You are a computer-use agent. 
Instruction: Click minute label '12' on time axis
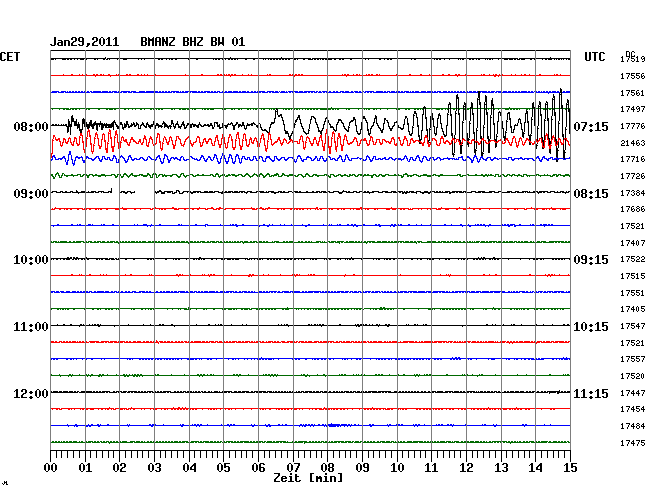coord(466,468)
